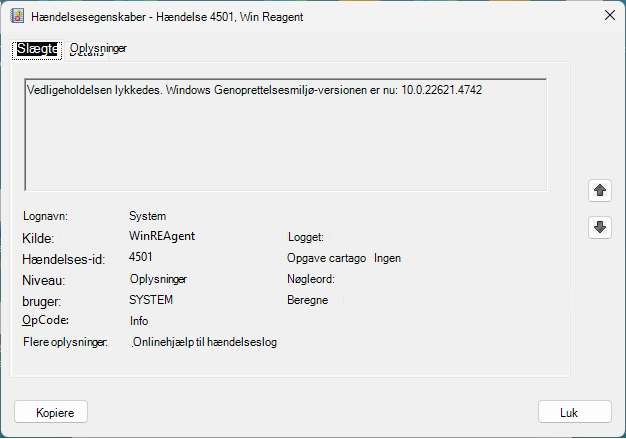Click the event log icon in title bar
626x439 pixels.
tap(17, 16)
